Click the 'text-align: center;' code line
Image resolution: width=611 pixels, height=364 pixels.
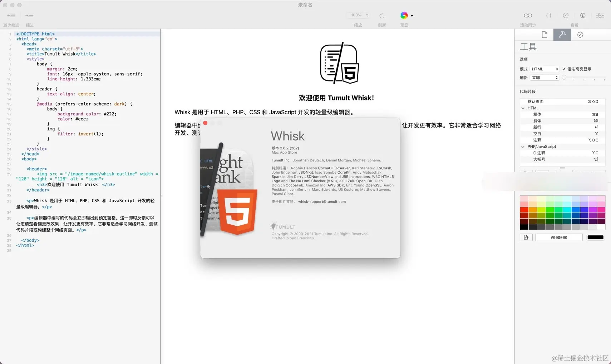coord(72,94)
